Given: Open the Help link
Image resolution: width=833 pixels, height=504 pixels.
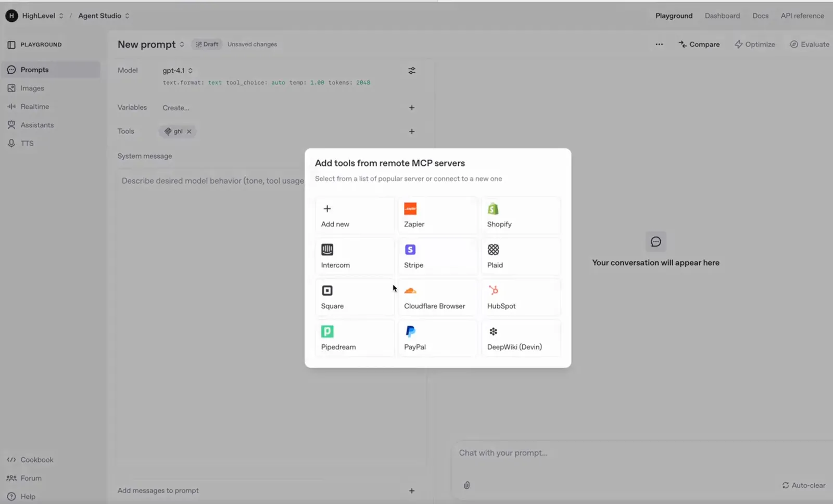Looking at the screenshot, I should click(21, 497).
